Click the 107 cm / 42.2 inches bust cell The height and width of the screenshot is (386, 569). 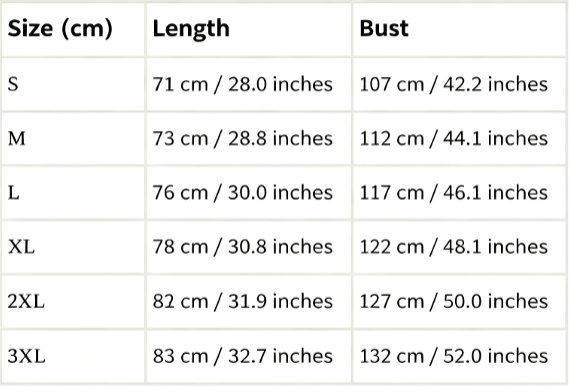click(459, 85)
